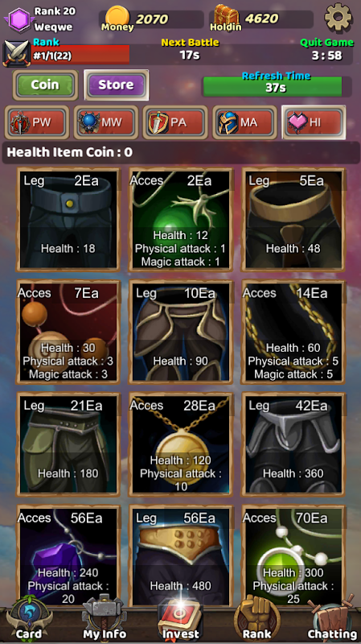Screen dimensions: 361x644
Task: Click the green Coin button
Action: (45, 85)
